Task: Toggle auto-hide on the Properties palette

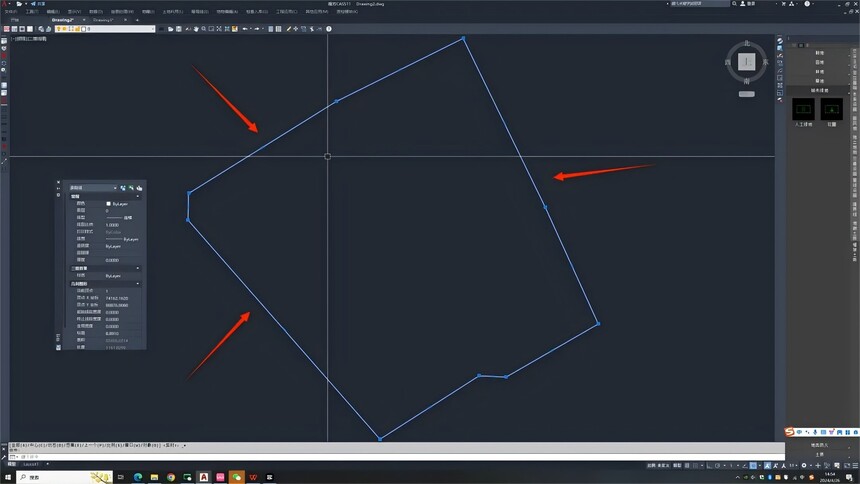Action: tap(59, 188)
